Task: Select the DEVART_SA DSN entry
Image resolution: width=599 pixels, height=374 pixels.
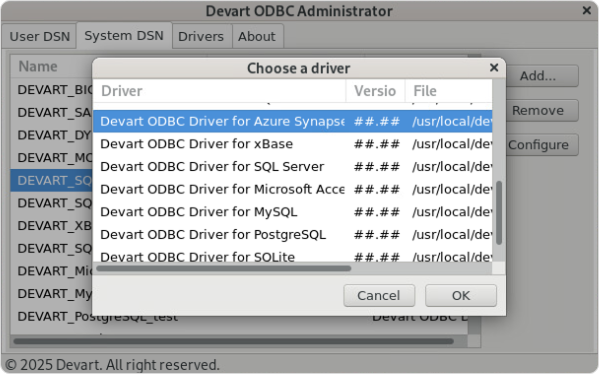Action: (x=52, y=112)
